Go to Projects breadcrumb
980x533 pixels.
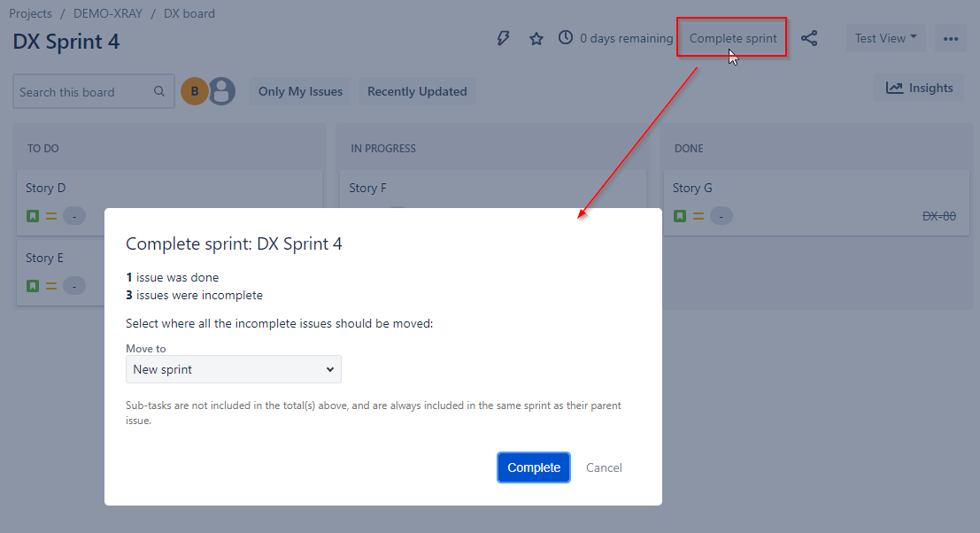click(31, 13)
